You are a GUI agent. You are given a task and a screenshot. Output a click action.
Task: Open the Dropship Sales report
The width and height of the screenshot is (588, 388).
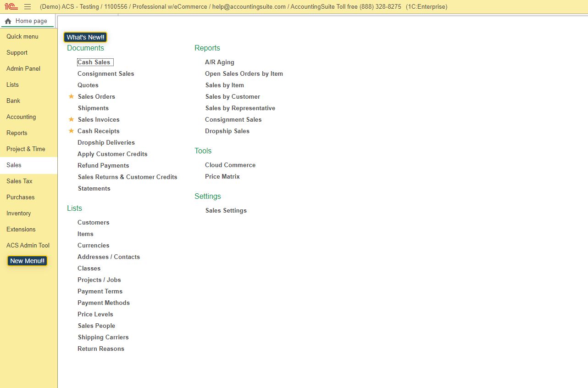coord(227,131)
